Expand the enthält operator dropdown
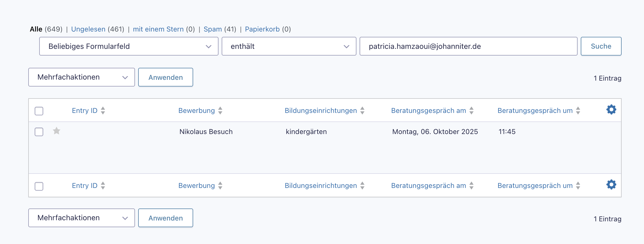 click(x=289, y=46)
